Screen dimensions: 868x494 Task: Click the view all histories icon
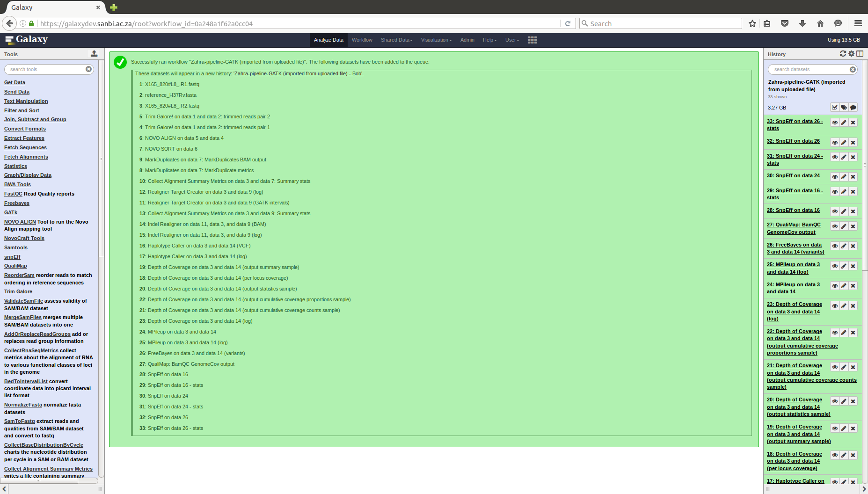click(860, 54)
